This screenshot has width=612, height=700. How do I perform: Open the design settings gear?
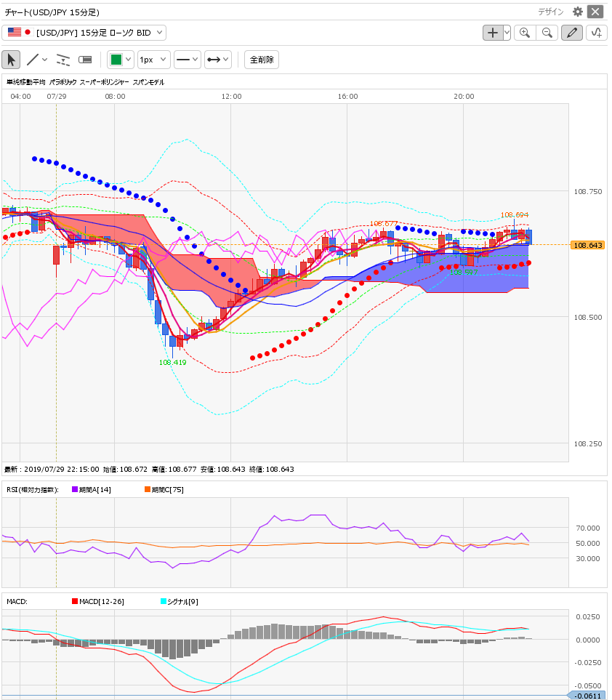click(578, 12)
